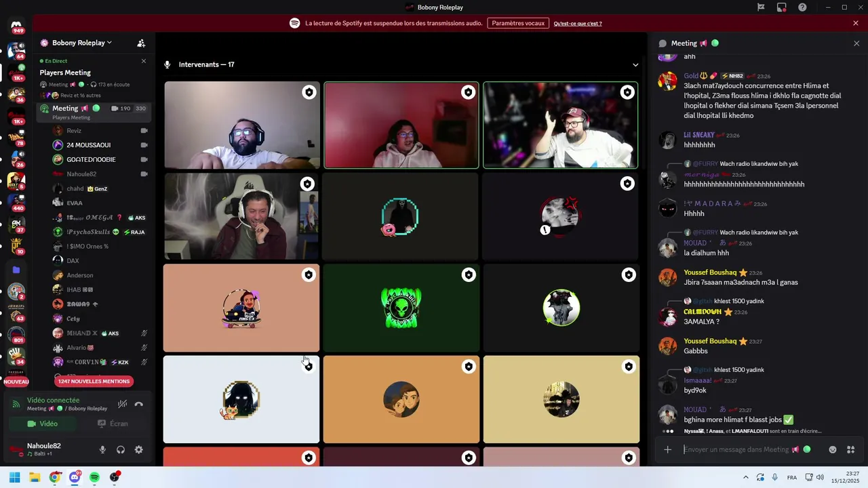Viewport: 868px width, 488px height.
Task: Open the server icon with the 801 badge
Action: pyautogui.click(x=16, y=333)
